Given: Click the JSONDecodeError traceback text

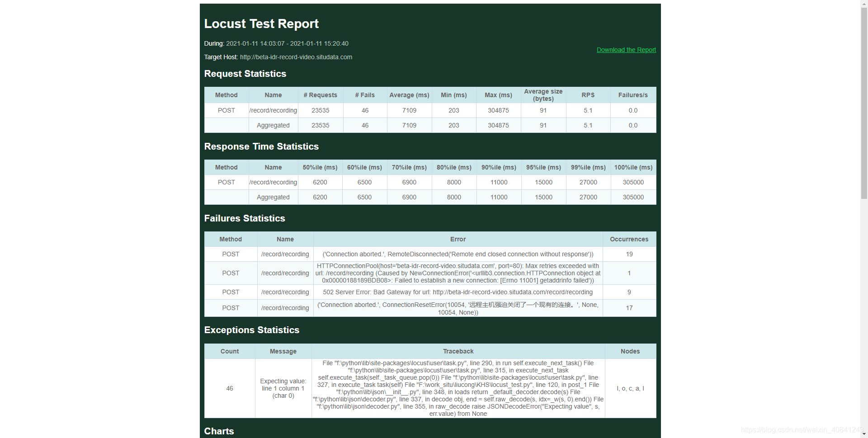Looking at the screenshot, I should (458, 388).
